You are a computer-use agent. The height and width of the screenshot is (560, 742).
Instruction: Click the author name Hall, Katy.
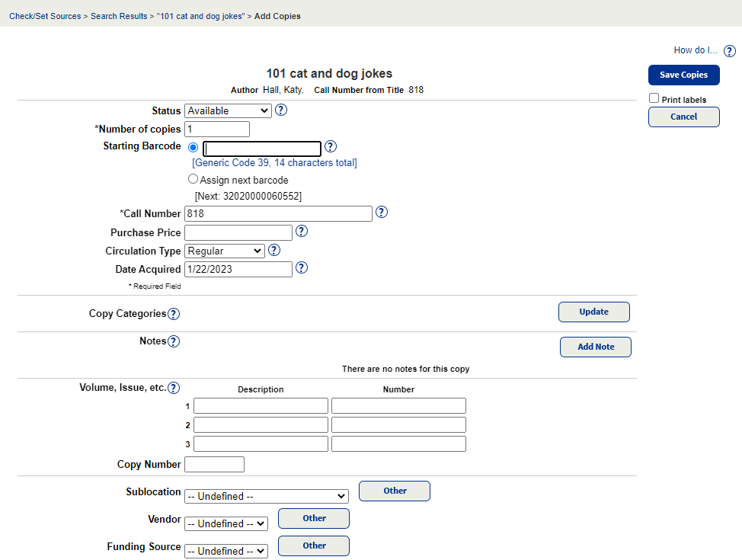pyautogui.click(x=283, y=90)
